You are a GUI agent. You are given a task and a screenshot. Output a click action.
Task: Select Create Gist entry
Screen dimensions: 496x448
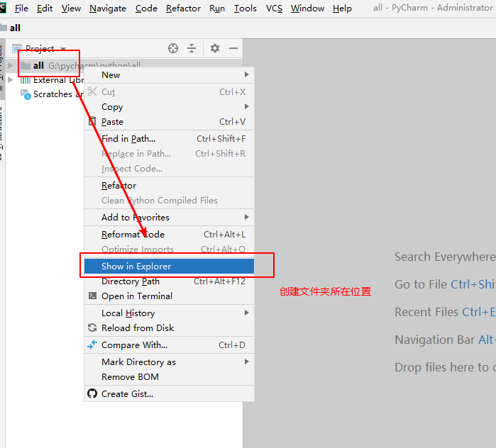coord(169,394)
